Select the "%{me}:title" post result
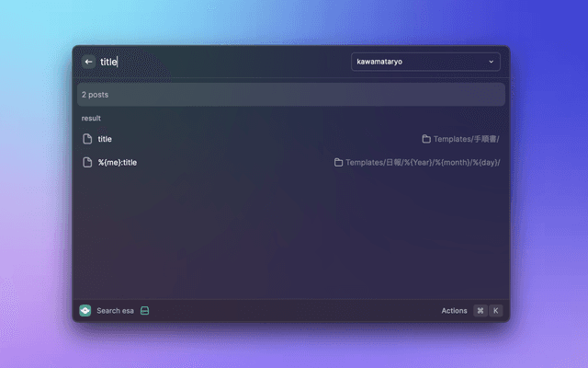 point(118,163)
